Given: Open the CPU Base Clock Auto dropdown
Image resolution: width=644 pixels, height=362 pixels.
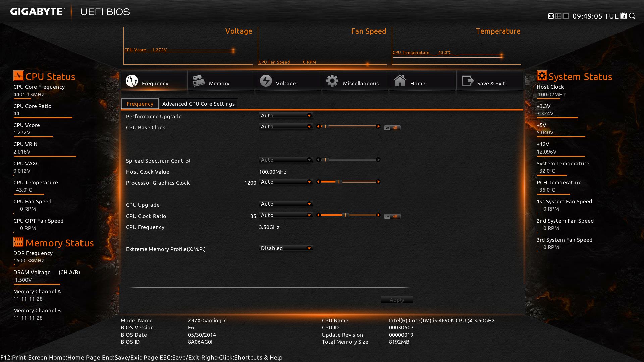Looking at the screenshot, I should tap(286, 126).
